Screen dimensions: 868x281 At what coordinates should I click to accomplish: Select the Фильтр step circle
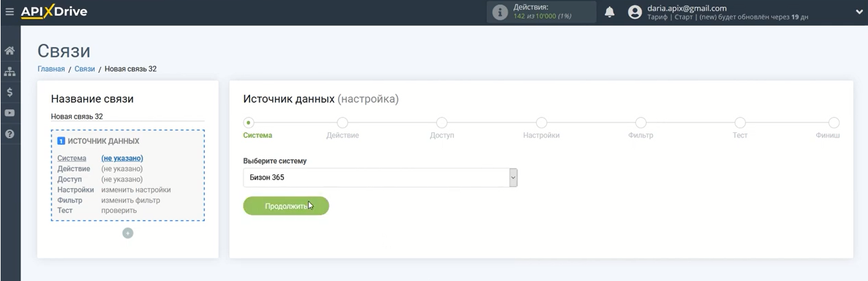pos(640,122)
